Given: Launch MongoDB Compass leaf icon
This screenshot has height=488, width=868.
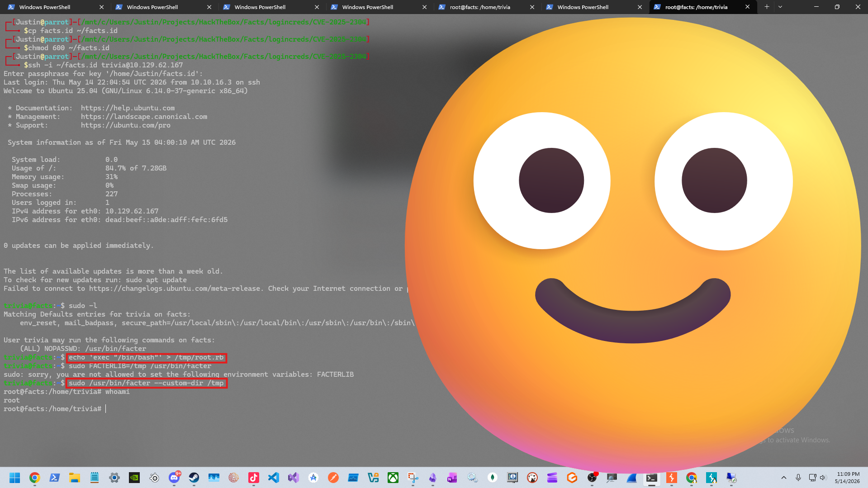Looking at the screenshot, I should pos(493,478).
